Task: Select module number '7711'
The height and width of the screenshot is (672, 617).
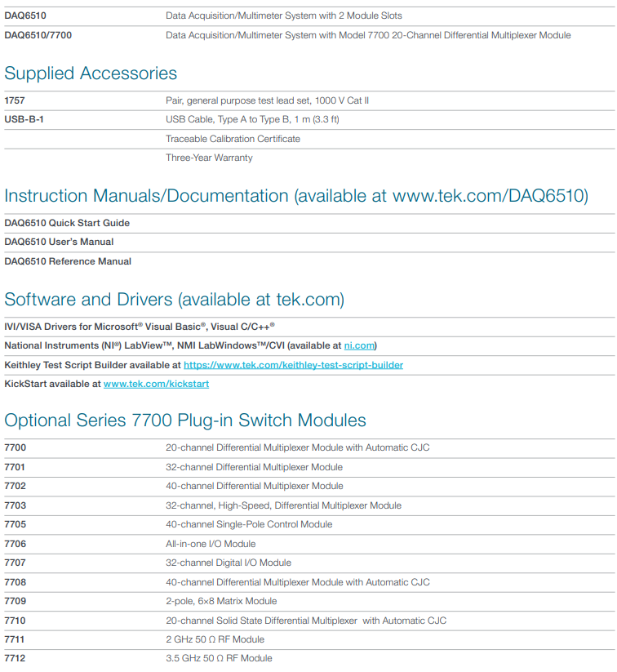Action: coord(15,639)
